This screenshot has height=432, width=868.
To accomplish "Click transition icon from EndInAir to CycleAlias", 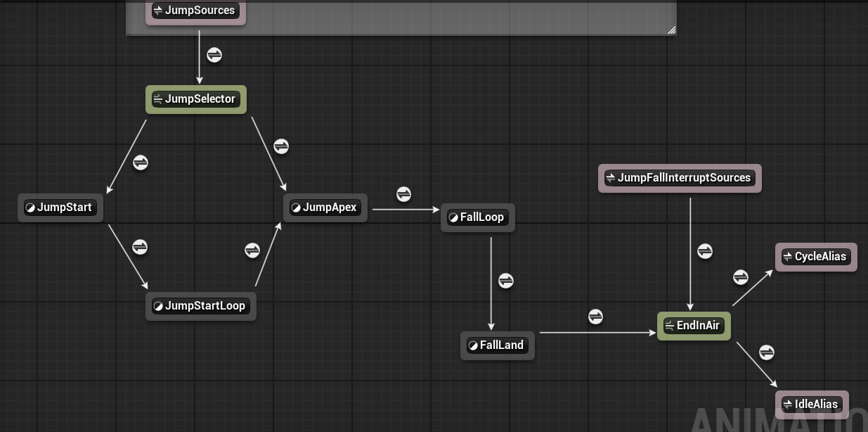I will click(x=741, y=277).
